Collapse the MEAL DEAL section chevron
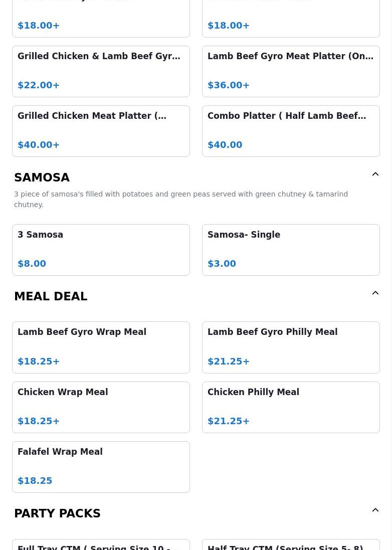392x550 pixels. (x=375, y=293)
